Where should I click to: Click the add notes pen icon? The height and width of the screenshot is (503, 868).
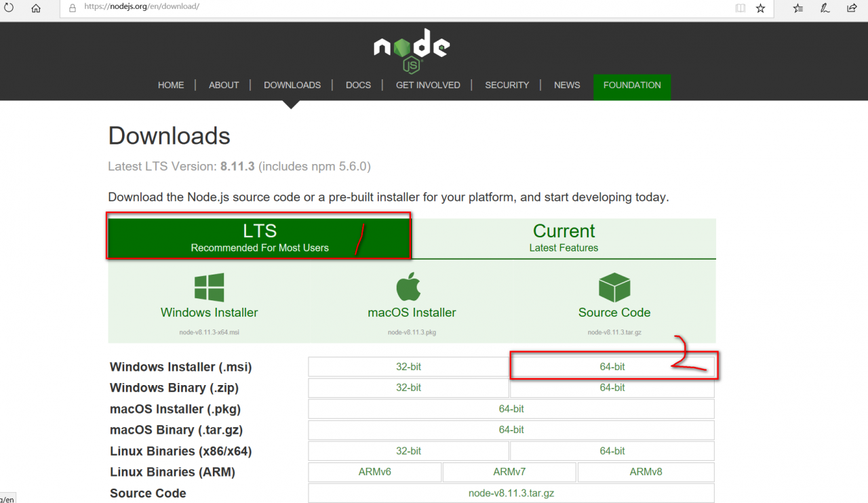point(825,8)
